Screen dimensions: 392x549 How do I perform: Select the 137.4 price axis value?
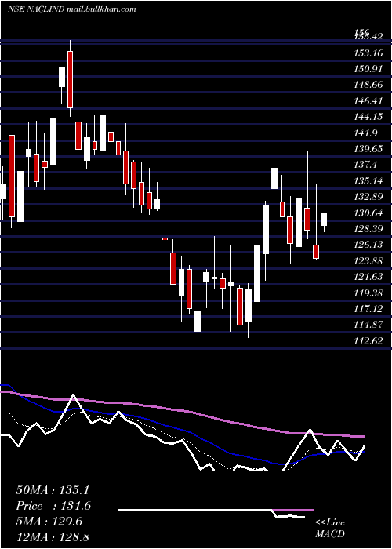(366, 165)
